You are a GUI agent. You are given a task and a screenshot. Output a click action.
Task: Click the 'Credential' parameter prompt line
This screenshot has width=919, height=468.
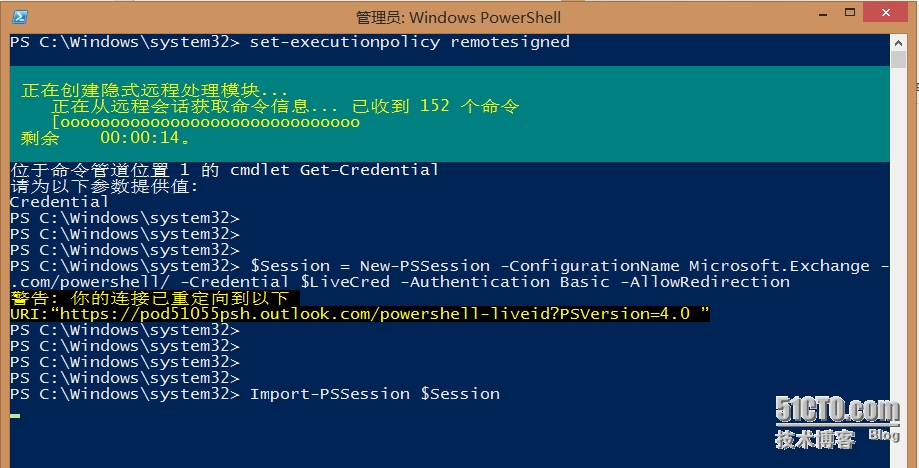[59, 202]
